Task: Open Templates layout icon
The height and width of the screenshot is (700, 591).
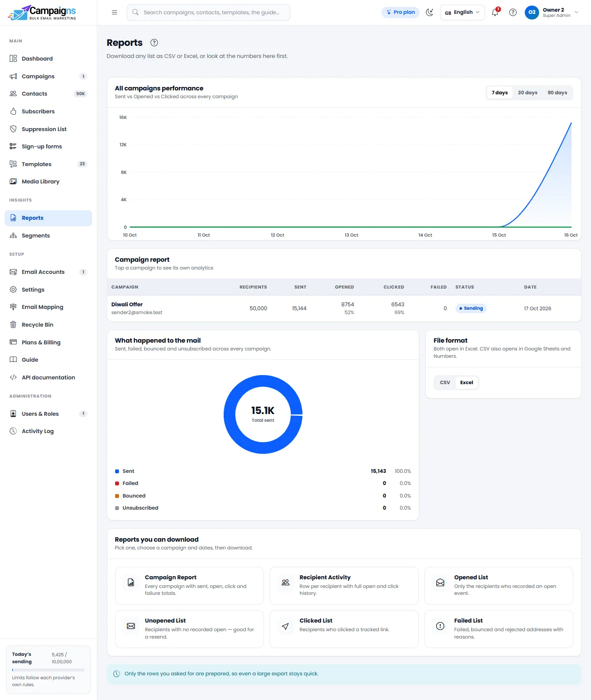Action: (x=13, y=164)
